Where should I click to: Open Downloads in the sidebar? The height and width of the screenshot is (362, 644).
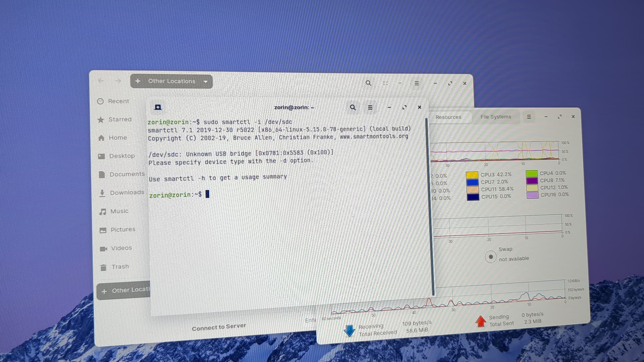click(127, 193)
